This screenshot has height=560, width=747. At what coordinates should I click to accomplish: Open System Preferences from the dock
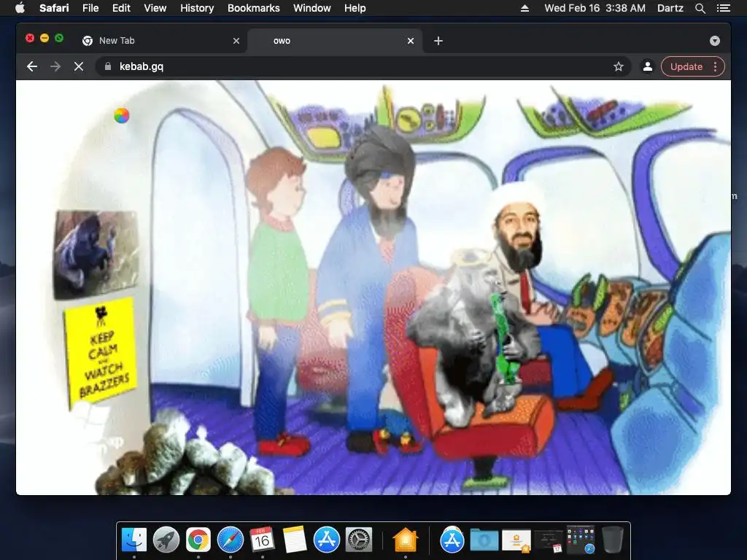coord(358,540)
